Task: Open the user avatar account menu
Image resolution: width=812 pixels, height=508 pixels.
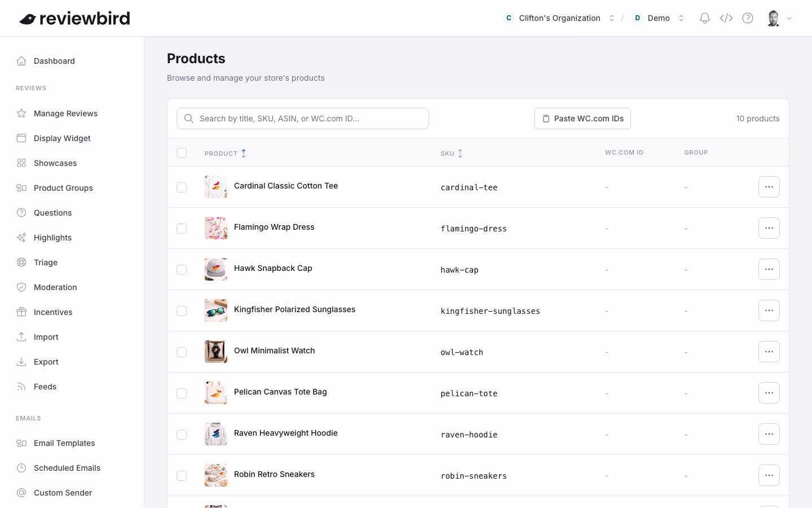Action: 780,18
